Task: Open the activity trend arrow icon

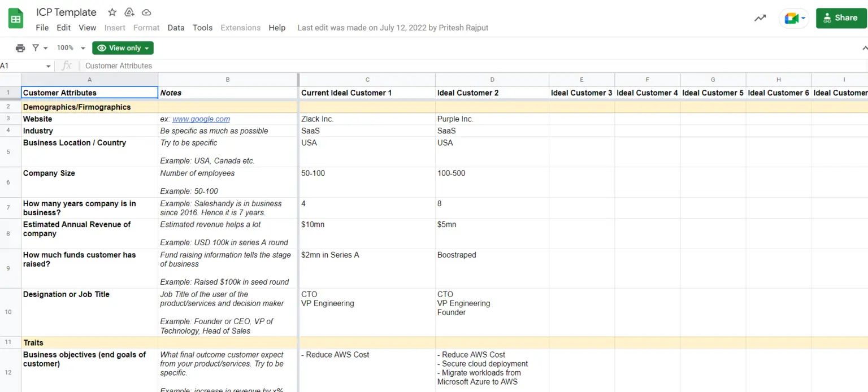Action: [760, 18]
